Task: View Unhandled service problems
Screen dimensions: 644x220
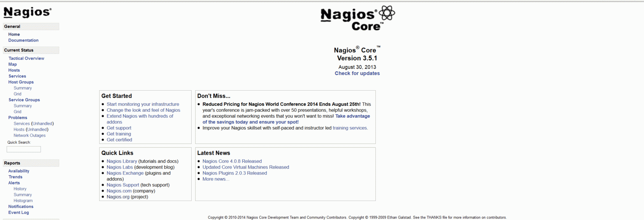Action: click(x=42, y=124)
